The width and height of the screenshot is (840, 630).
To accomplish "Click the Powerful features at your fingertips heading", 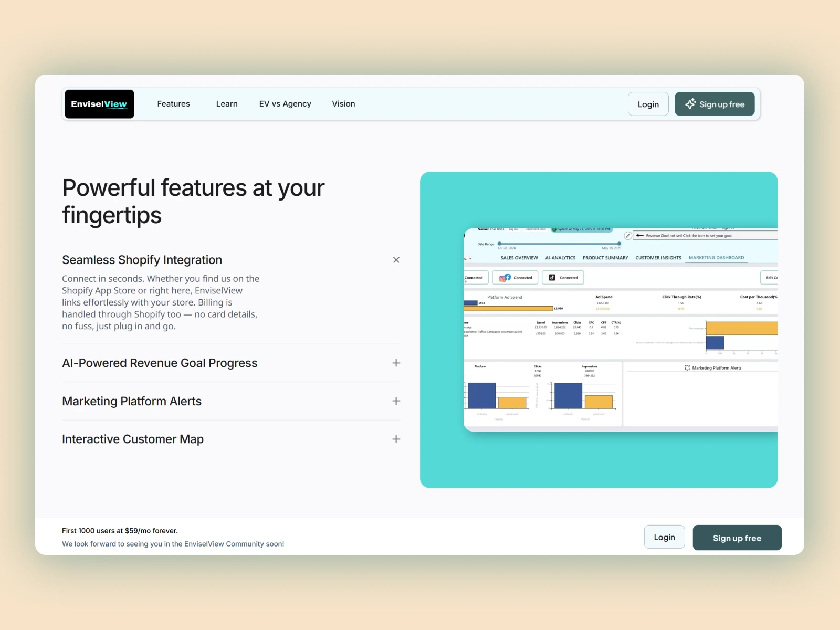I will [193, 202].
